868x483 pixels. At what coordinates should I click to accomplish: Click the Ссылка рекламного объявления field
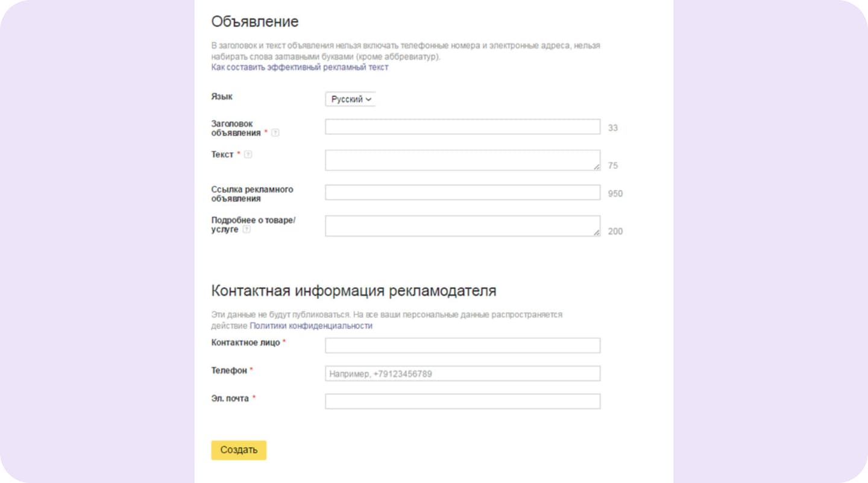[x=462, y=192]
